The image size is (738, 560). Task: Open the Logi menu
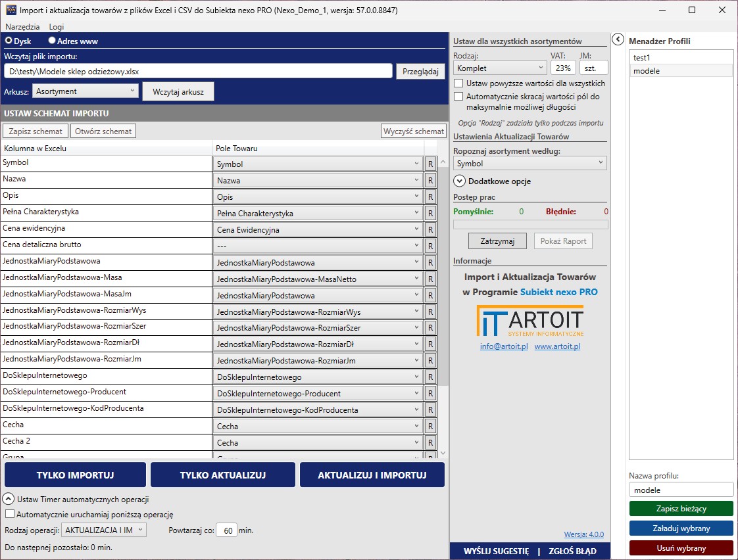[57, 27]
